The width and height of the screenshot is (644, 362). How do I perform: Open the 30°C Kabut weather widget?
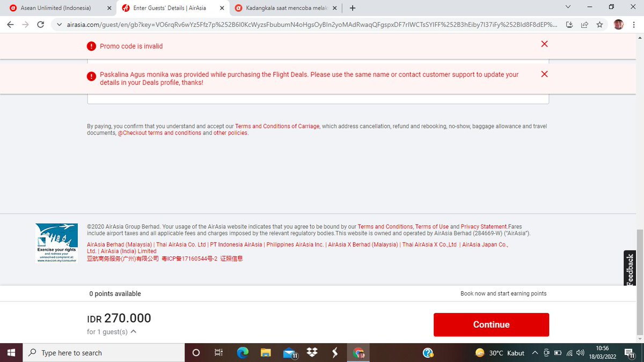tap(500, 353)
